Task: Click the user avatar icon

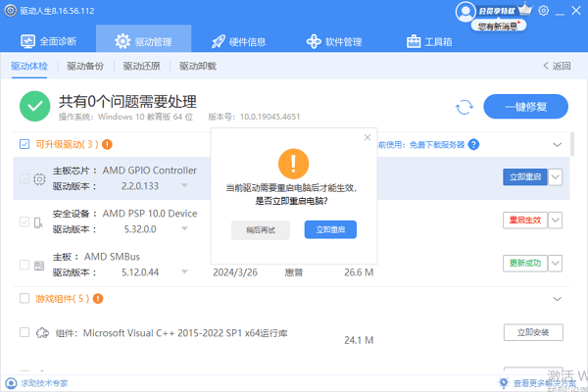Action: tap(465, 12)
